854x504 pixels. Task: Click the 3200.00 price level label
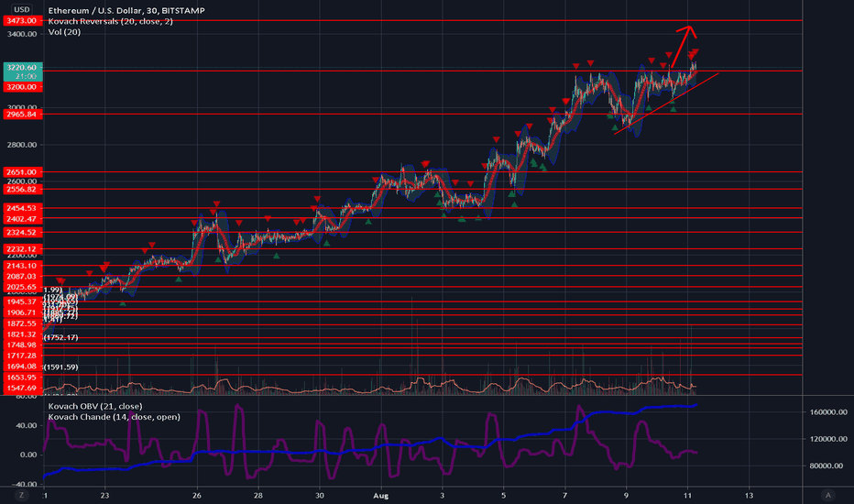coord(22,87)
